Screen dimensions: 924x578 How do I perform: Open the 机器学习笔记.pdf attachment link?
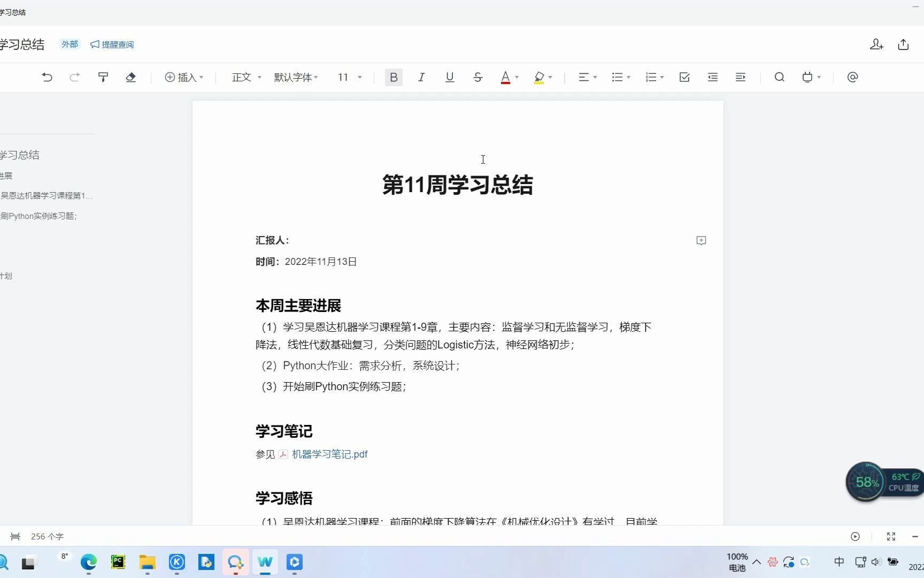click(x=329, y=454)
